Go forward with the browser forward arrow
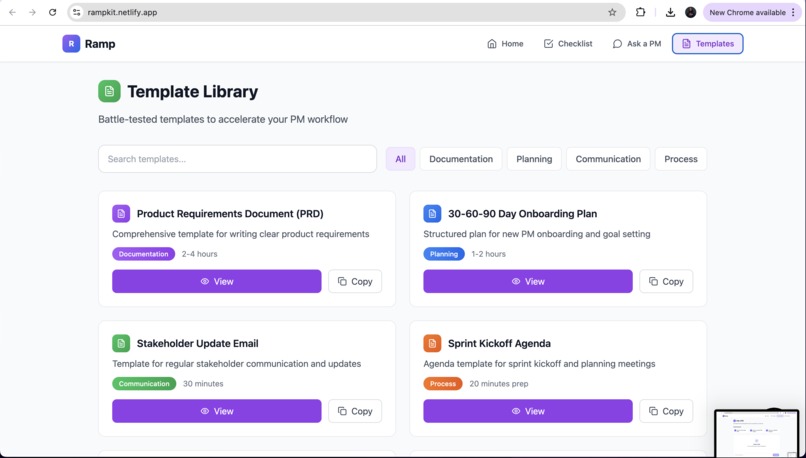The width and height of the screenshot is (806, 458). coord(32,12)
